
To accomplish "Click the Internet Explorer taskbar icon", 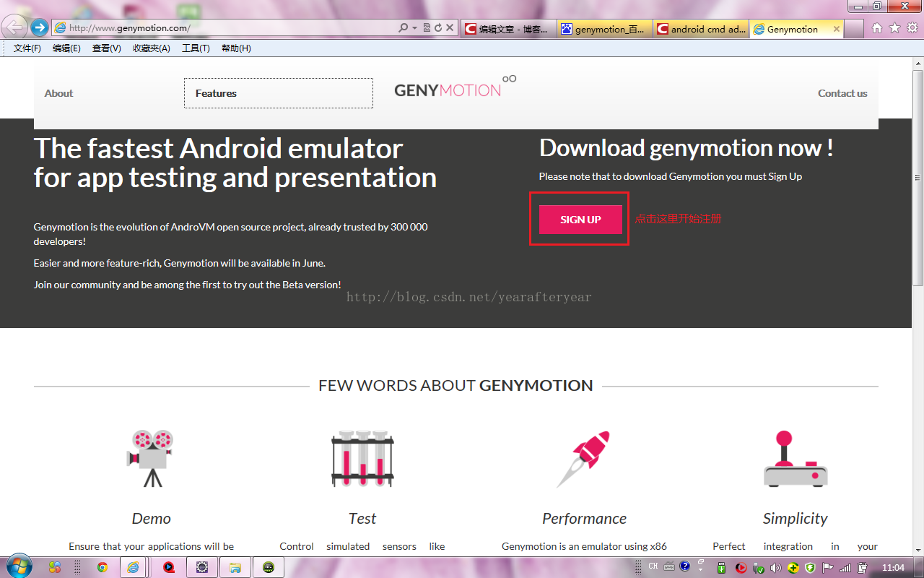I will [x=133, y=568].
